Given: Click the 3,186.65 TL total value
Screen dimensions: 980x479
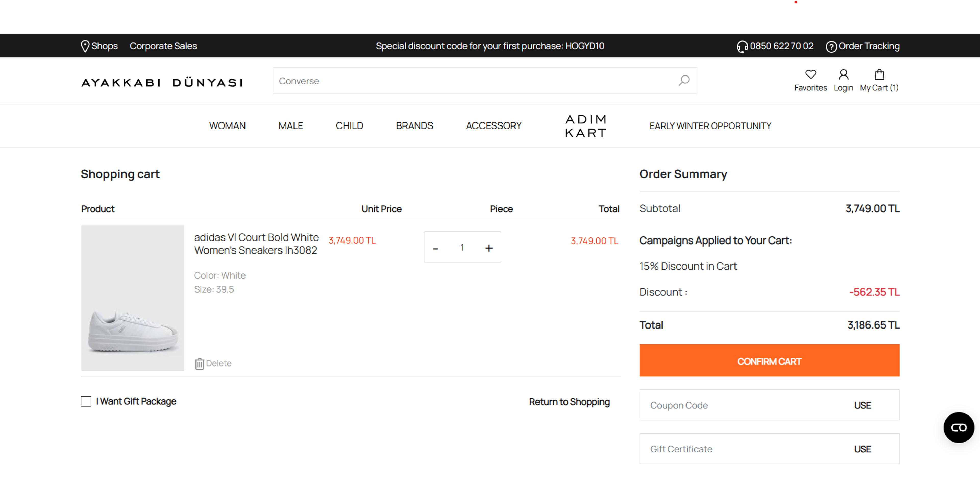Looking at the screenshot, I should pos(873,325).
